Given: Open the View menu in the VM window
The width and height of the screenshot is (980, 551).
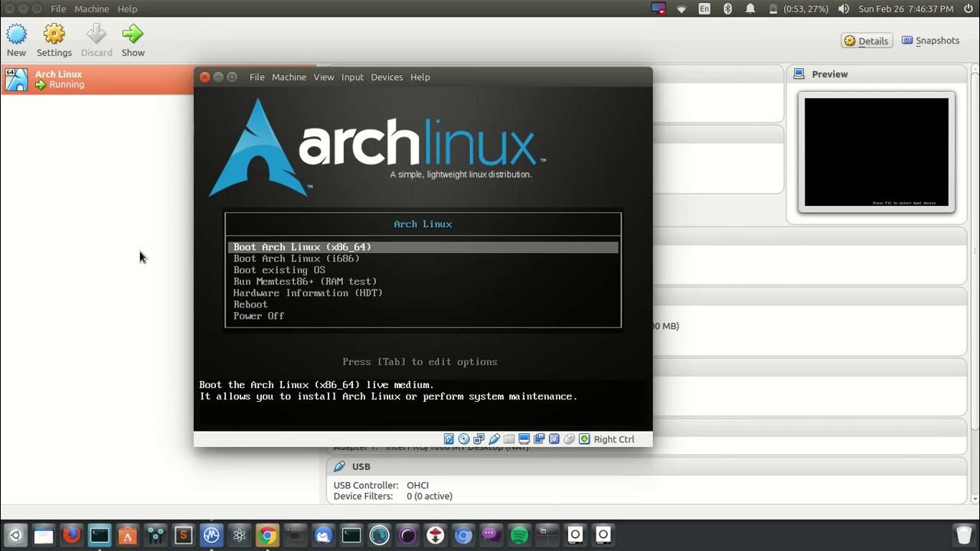Looking at the screenshot, I should [x=324, y=77].
